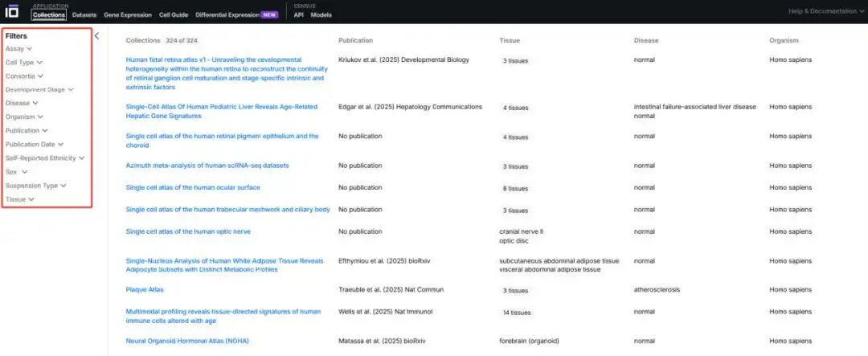Expand the Self-Reported Ethnicity filter

click(x=44, y=158)
